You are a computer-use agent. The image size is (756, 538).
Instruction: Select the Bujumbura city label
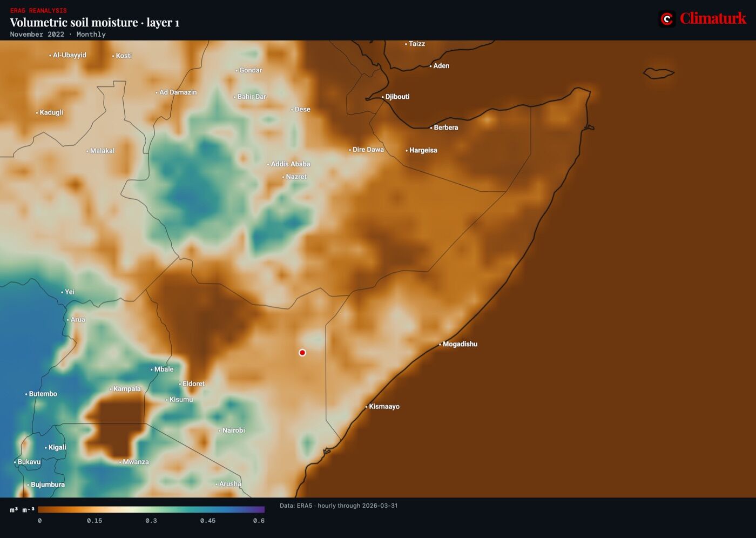(48, 485)
